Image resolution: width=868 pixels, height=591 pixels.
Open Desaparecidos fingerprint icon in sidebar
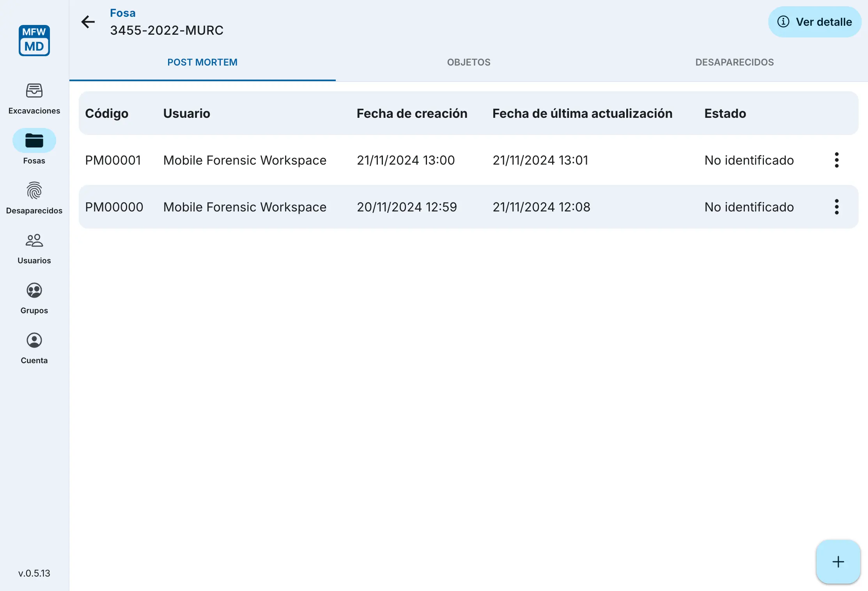34,191
